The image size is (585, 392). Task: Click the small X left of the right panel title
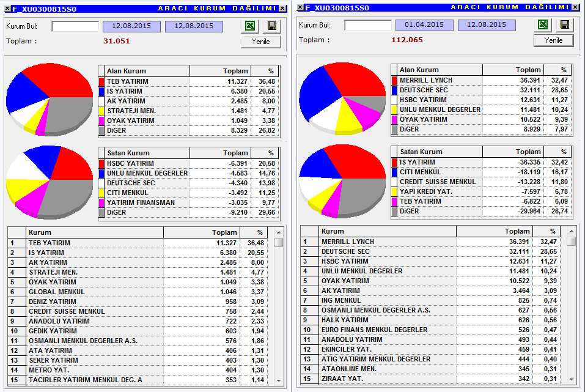coord(300,7)
